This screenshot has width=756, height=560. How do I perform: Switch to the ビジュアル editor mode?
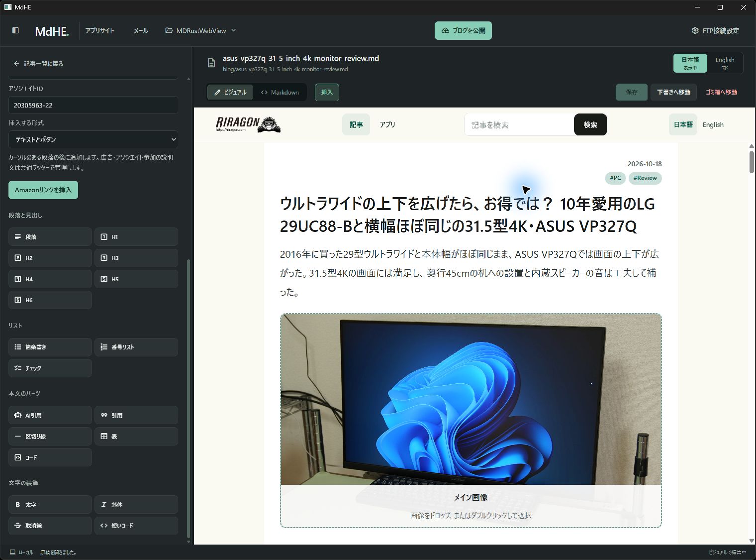pos(230,92)
